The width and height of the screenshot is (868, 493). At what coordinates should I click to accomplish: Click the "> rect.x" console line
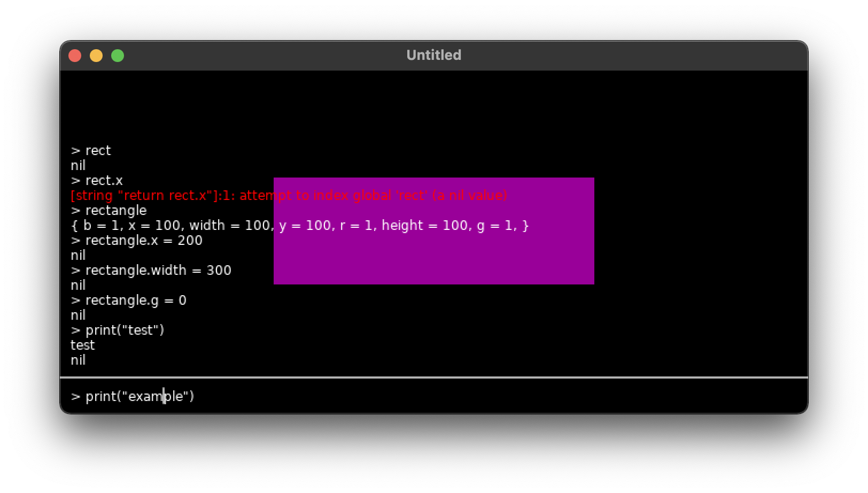tap(97, 181)
